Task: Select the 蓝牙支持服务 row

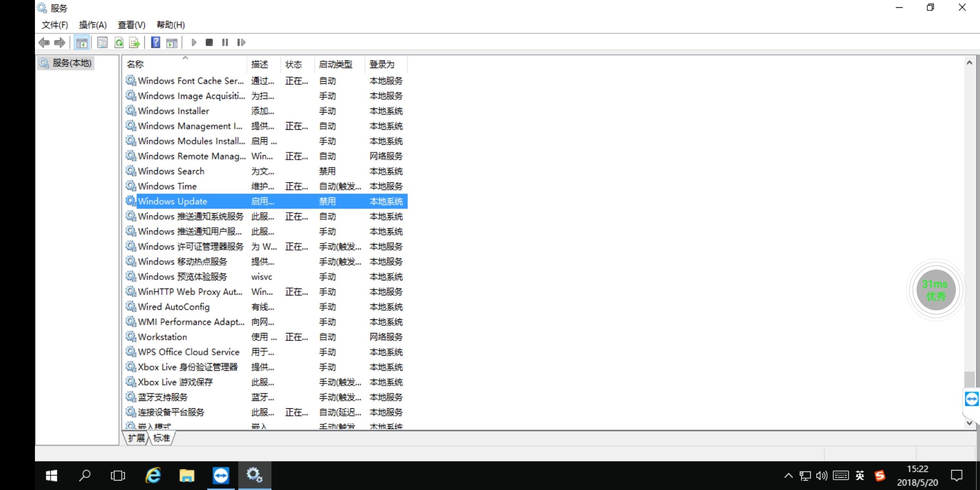Action: (266, 397)
